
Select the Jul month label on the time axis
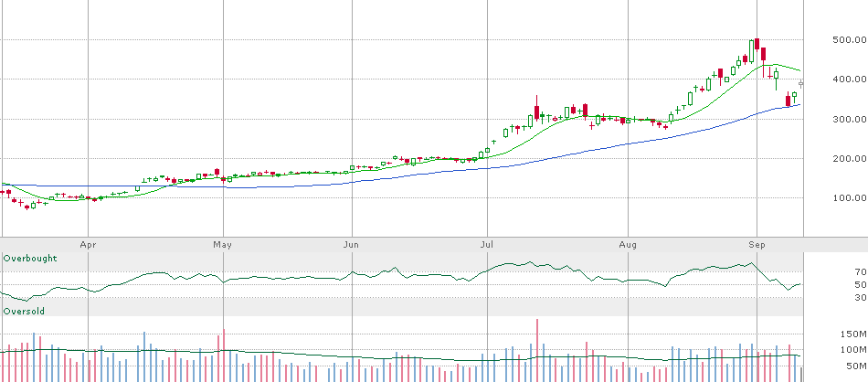tap(487, 245)
